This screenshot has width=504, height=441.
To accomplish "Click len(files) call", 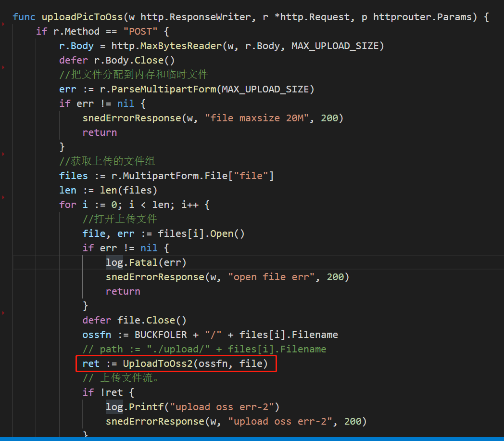I will click(x=128, y=191).
